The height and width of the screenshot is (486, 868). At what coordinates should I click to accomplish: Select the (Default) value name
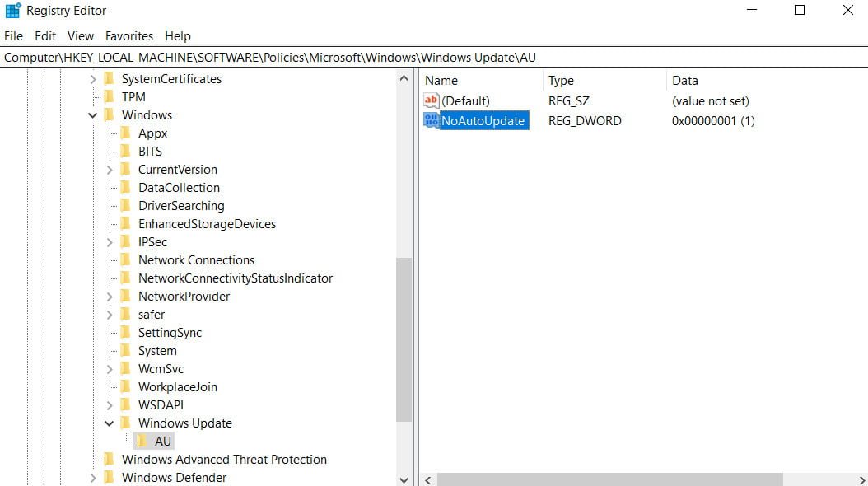point(465,100)
